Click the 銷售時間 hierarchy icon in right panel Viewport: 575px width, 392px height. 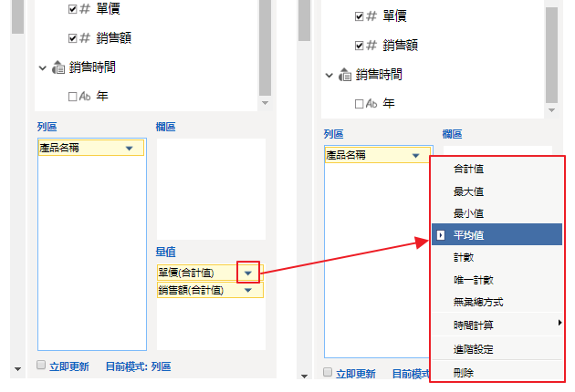(x=346, y=75)
